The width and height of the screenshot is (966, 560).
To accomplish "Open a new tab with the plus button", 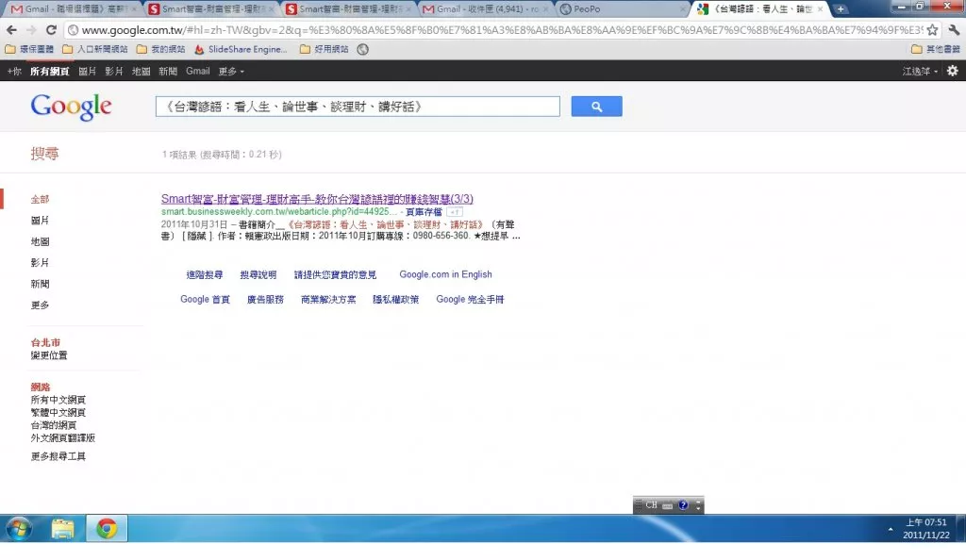I will tap(841, 8).
